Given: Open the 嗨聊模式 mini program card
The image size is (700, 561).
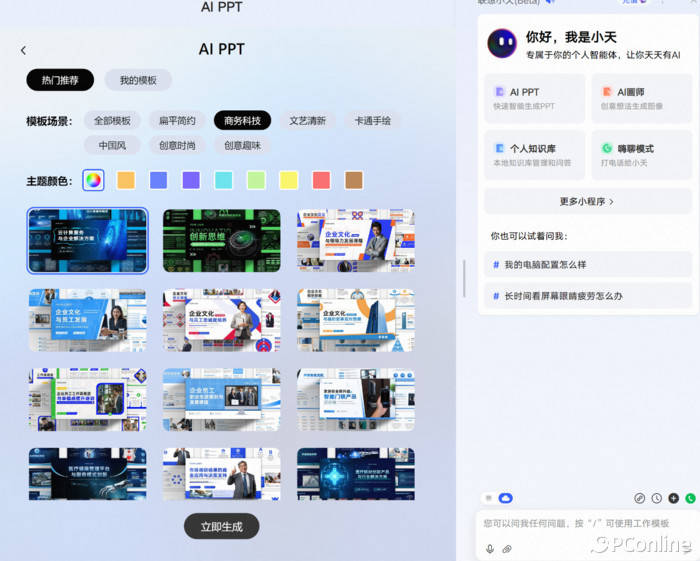Looking at the screenshot, I should tap(642, 155).
